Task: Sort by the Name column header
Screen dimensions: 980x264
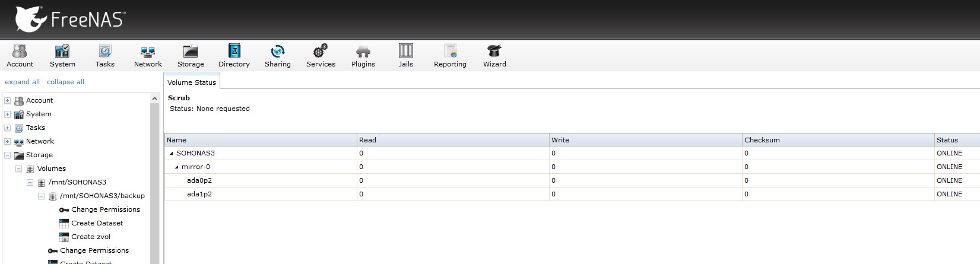Action: [261, 140]
